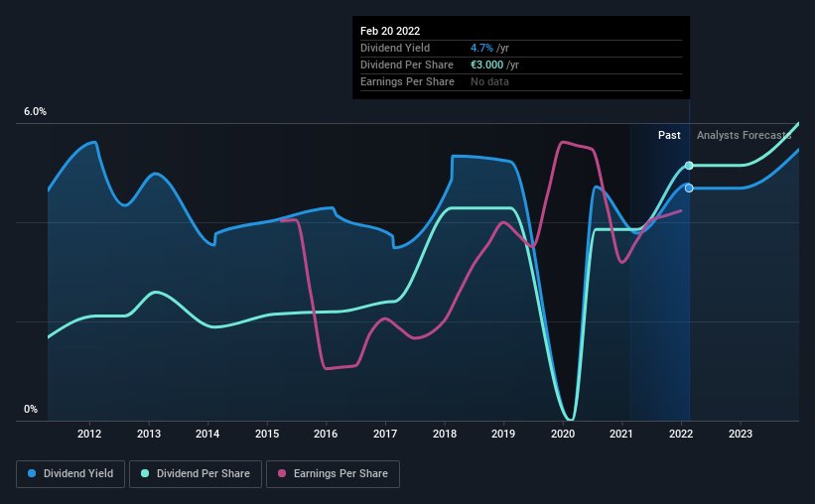This screenshot has height=504, width=815.
Task: Select the 2020 x-axis label
Action: [563, 434]
